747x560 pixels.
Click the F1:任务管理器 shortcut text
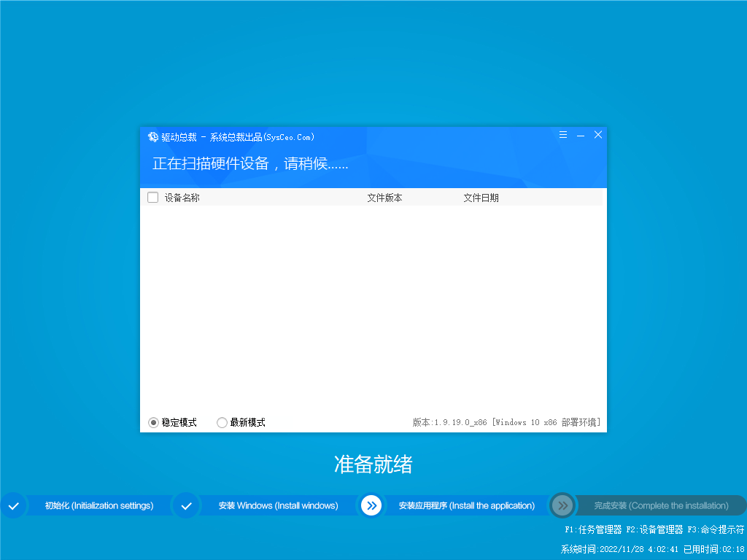pos(593,529)
